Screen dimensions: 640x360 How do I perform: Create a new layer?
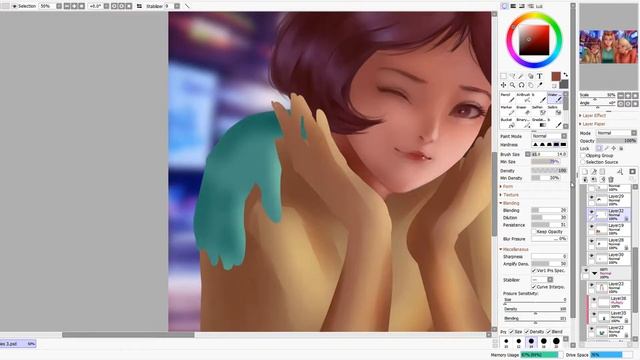click(585, 172)
